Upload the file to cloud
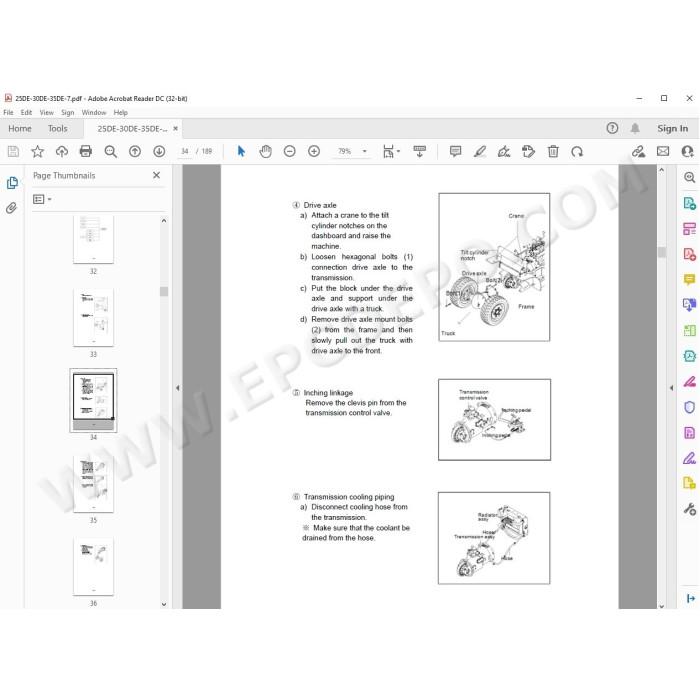Screen dimensions: 700x700 (x=62, y=152)
